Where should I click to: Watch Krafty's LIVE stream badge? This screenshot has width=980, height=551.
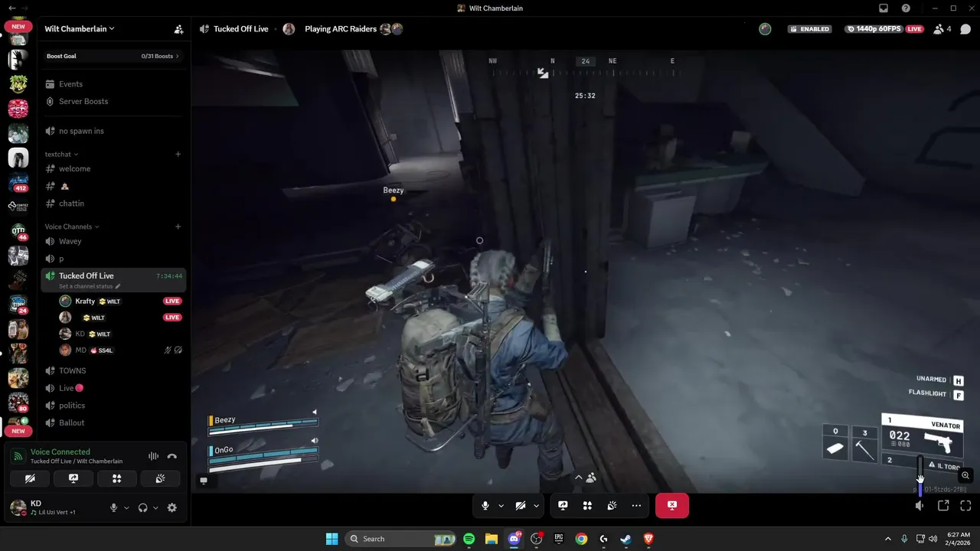point(172,302)
